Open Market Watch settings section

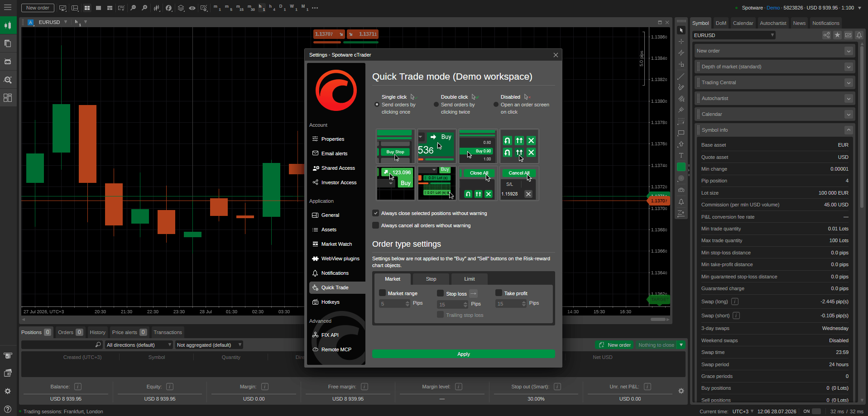[x=336, y=244]
